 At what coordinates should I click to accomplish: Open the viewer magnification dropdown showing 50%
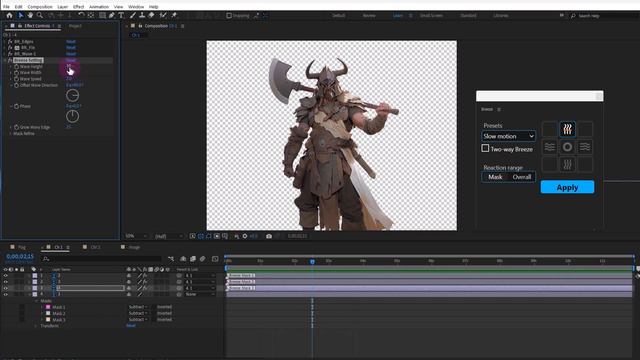136,236
